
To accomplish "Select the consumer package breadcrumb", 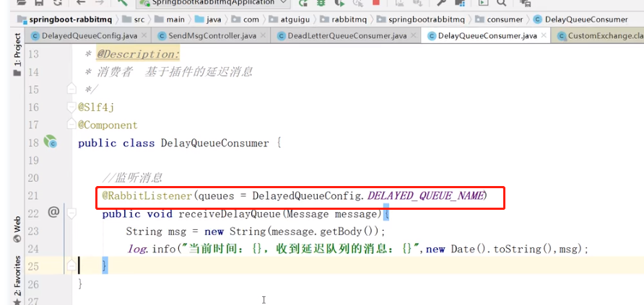I will (x=500, y=19).
